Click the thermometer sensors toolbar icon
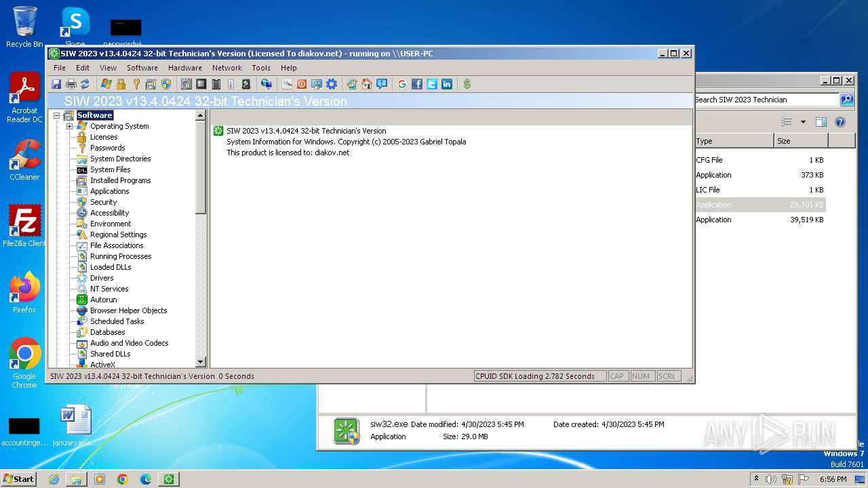868x488 pixels. coord(231,84)
